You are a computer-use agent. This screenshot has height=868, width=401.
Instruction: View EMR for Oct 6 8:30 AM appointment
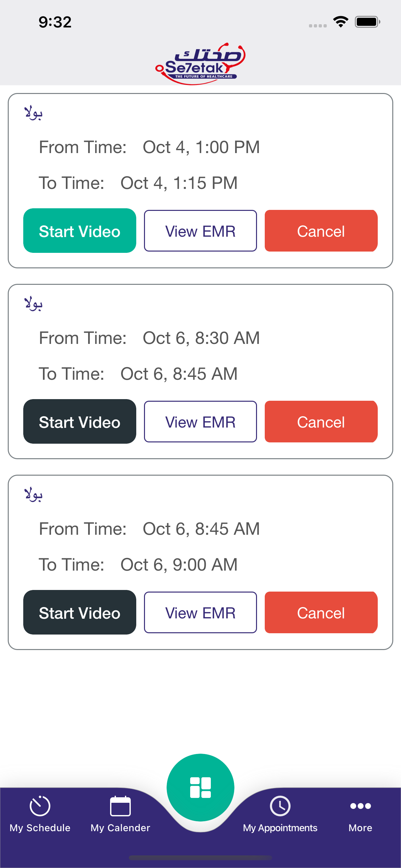click(x=200, y=421)
